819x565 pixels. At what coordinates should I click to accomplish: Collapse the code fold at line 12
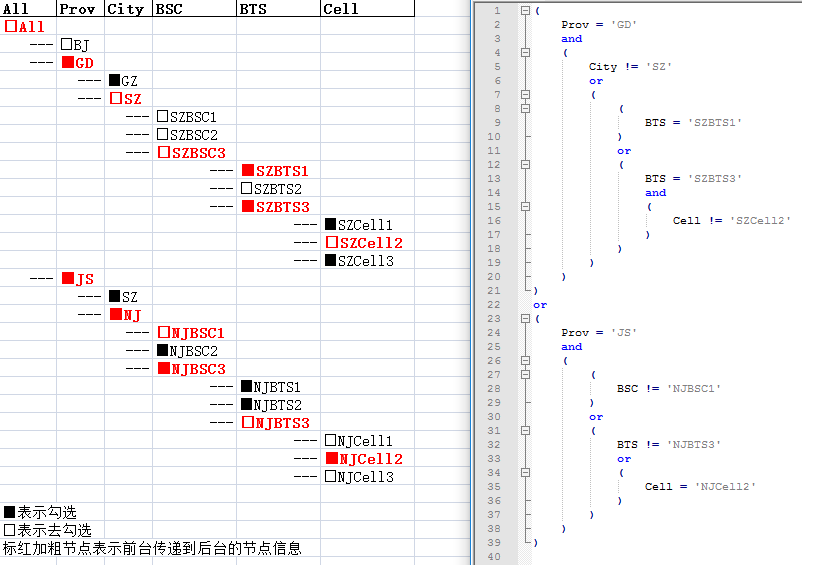(525, 164)
